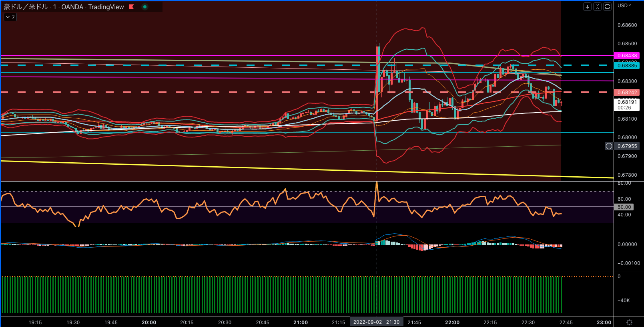Click the OANDA label in chart title

click(72, 7)
